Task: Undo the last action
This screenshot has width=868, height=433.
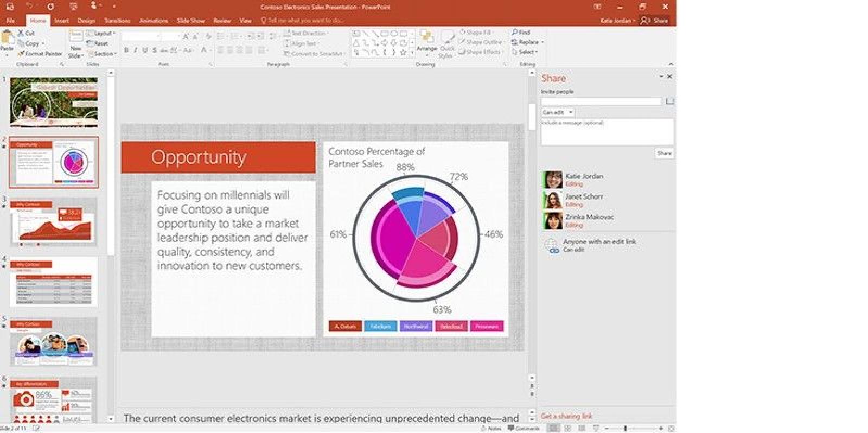Action: (x=29, y=7)
